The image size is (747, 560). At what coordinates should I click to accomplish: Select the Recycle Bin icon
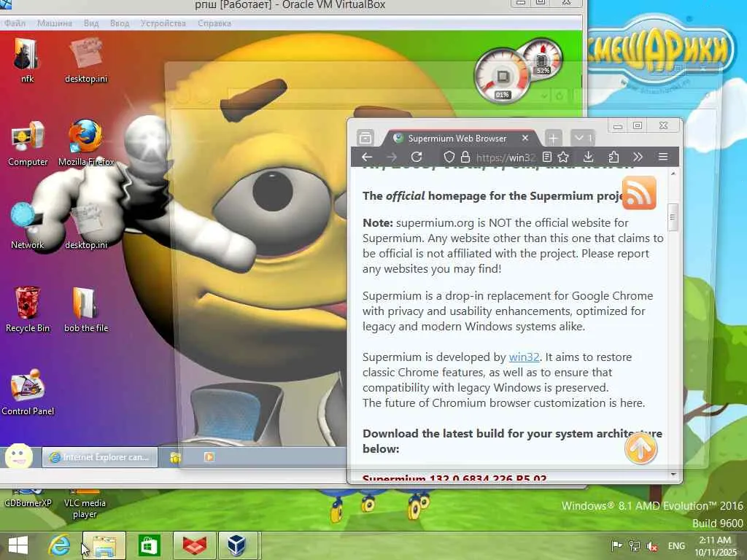tap(27, 309)
